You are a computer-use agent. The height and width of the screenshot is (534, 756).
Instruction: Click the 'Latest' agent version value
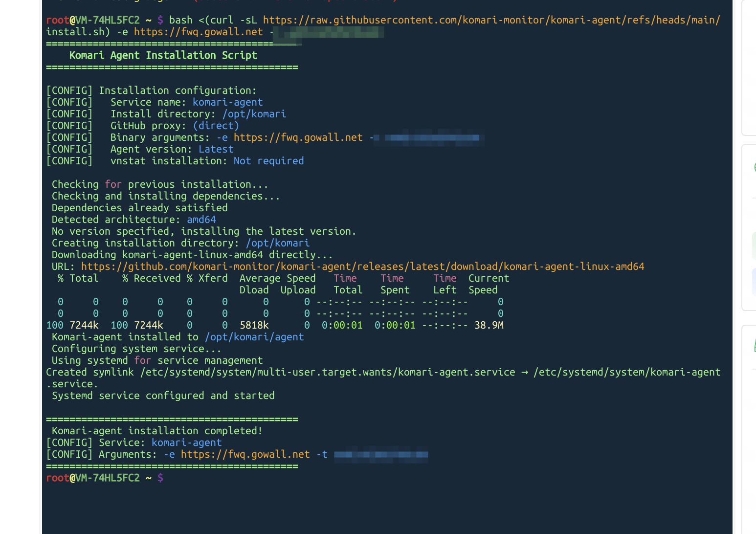[x=216, y=149]
